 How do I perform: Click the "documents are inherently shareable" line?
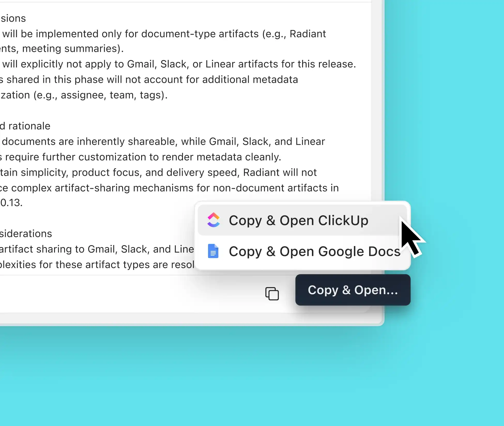tap(163, 141)
